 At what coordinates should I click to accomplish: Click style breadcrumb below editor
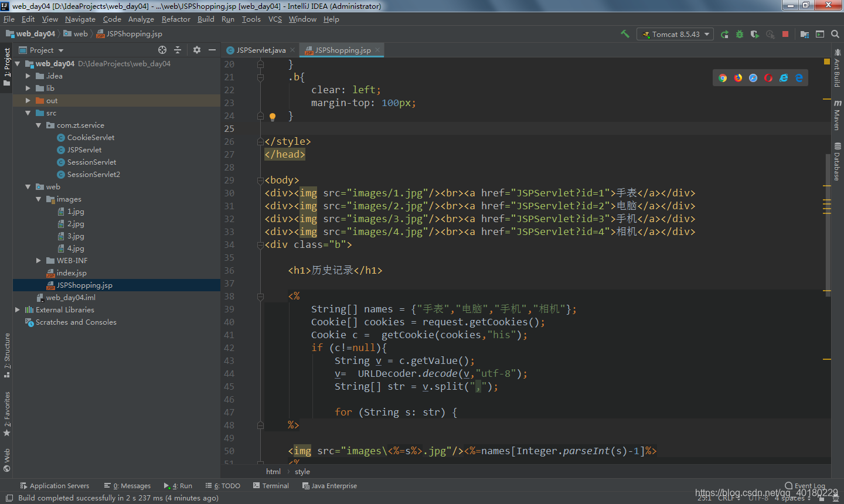point(302,472)
